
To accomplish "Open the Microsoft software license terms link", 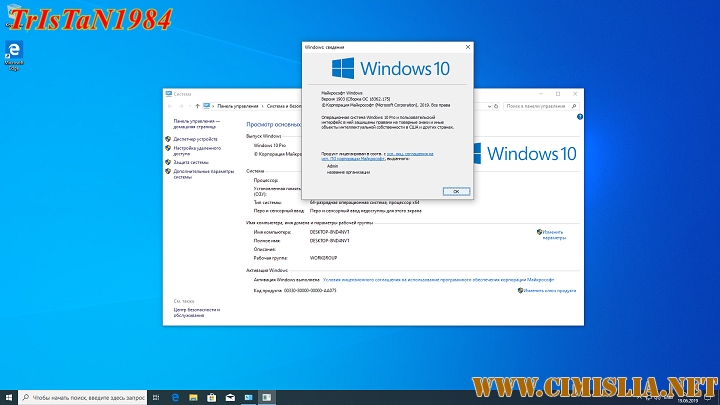I will click(438, 280).
